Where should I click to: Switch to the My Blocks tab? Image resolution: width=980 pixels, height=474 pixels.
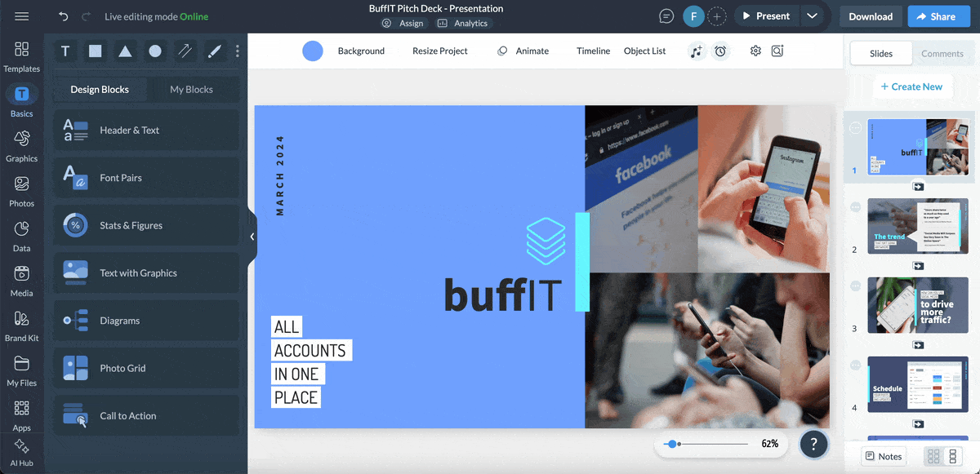coord(191,90)
